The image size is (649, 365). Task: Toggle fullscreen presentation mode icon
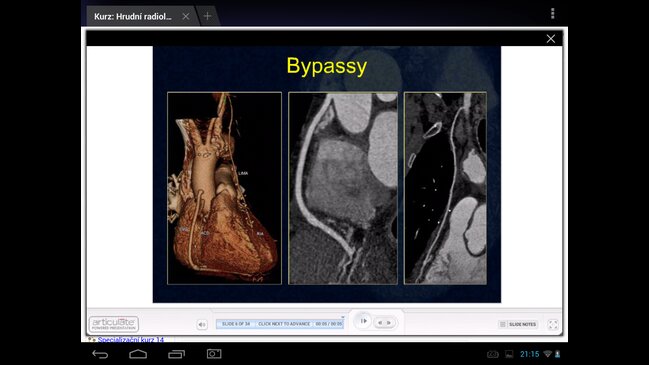553,324
